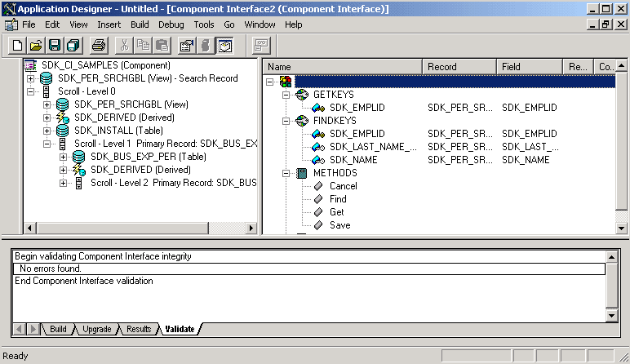Switch to the Results output tab
630x364 pixels.
[x=139, y=329]
